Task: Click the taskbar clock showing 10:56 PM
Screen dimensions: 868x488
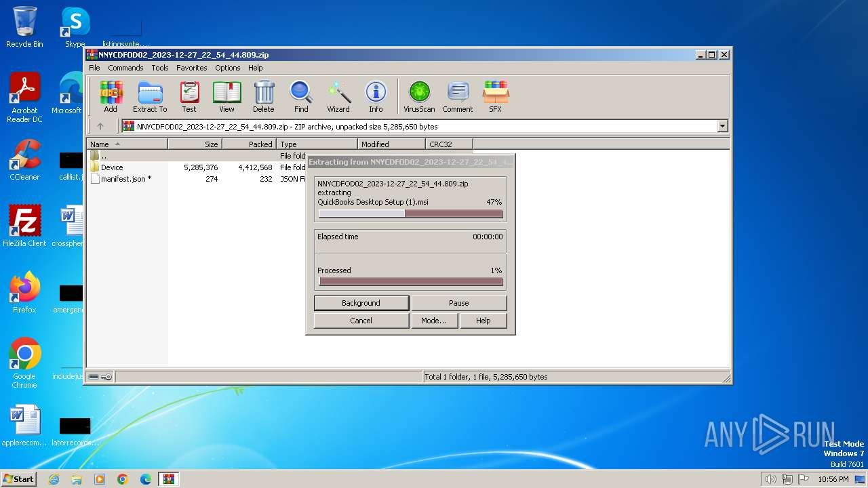Action: click(833, 479)
